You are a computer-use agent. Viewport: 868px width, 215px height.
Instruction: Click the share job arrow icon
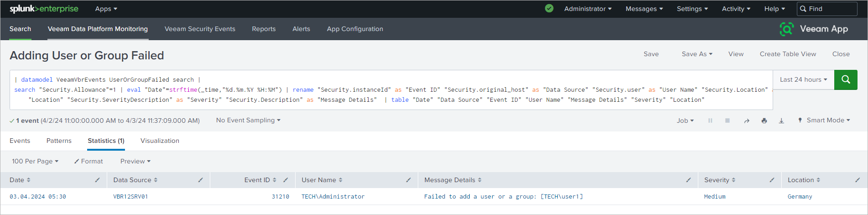[x=747, y=121]
